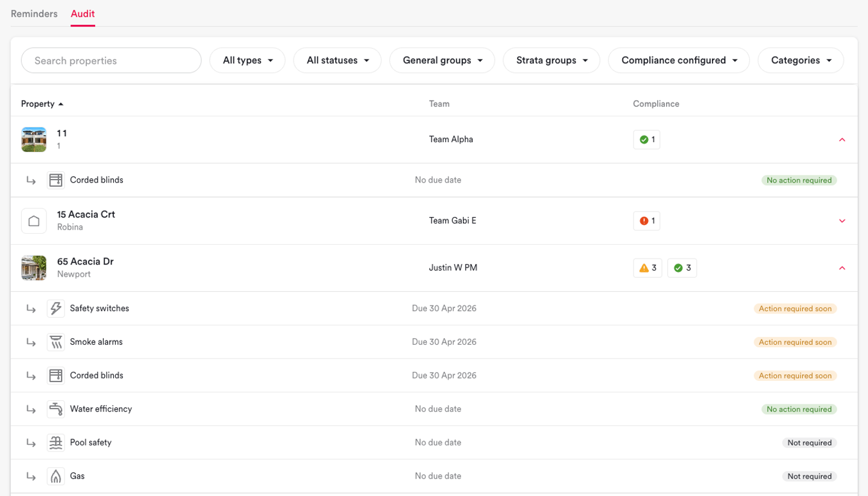The image size is (868, 496).
Task: Collapse the 65 Acacia Dr row
Action: (842, 268)
